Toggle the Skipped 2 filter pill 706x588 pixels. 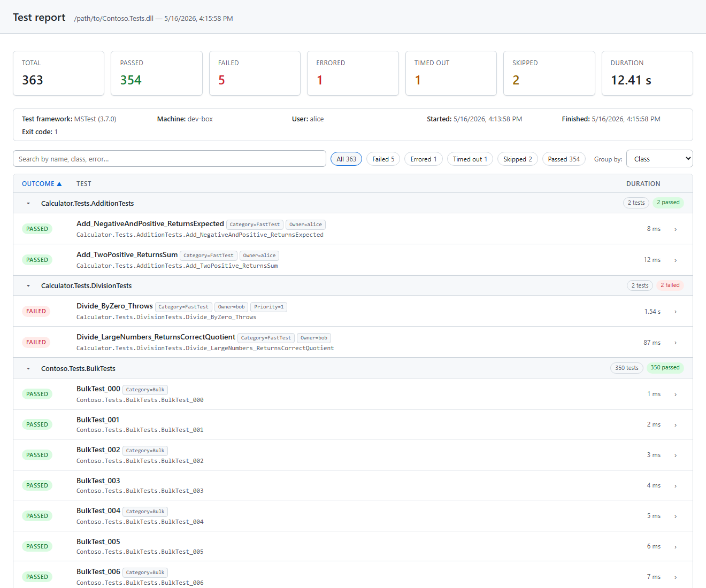point(518,159)
